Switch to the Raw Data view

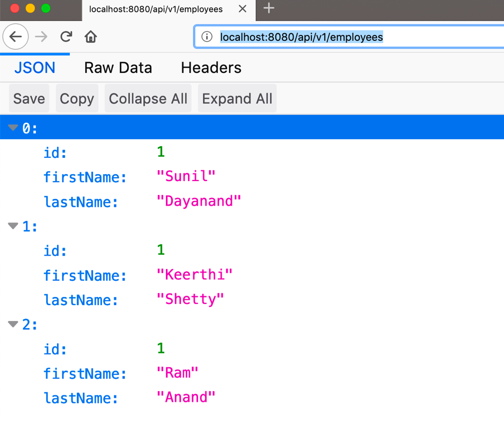[x=118, y=68]
